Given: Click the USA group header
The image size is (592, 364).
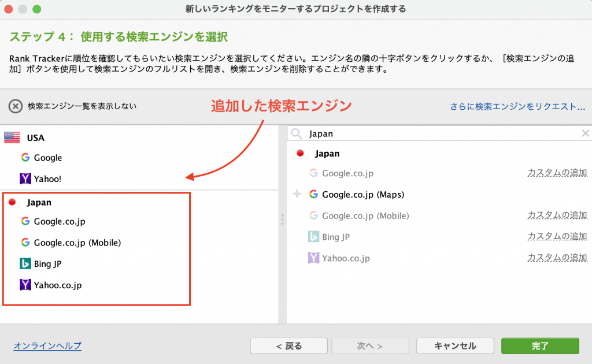Looking at the screenshot, I should (x=35, y=138).
